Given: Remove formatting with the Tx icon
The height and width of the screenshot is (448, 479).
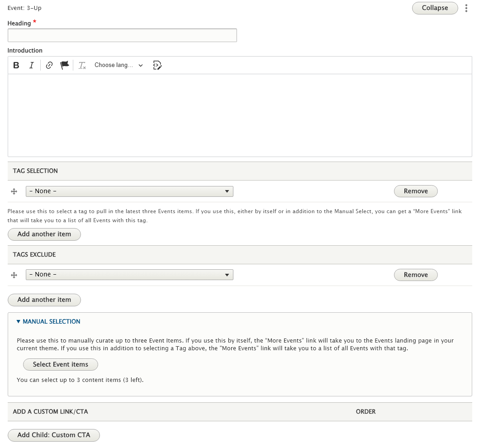Looking at the screenshot, I should (x=82, y=65).
